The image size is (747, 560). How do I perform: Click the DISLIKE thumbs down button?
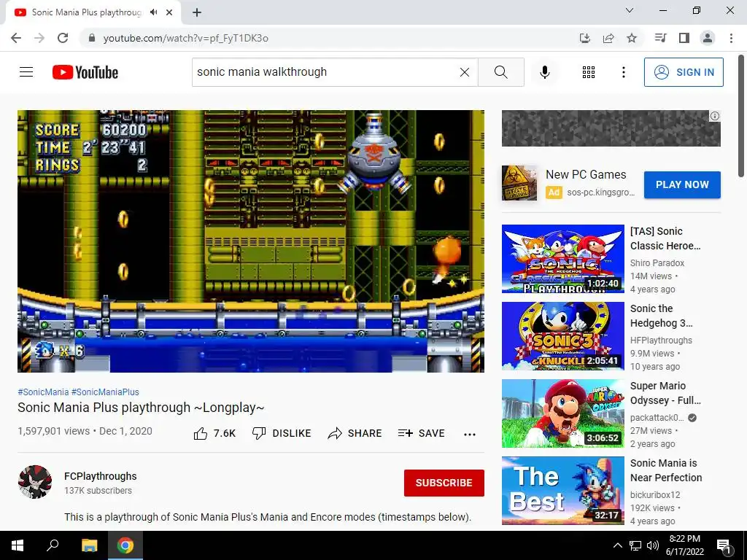pyautogui.click(x=282, y=433)
